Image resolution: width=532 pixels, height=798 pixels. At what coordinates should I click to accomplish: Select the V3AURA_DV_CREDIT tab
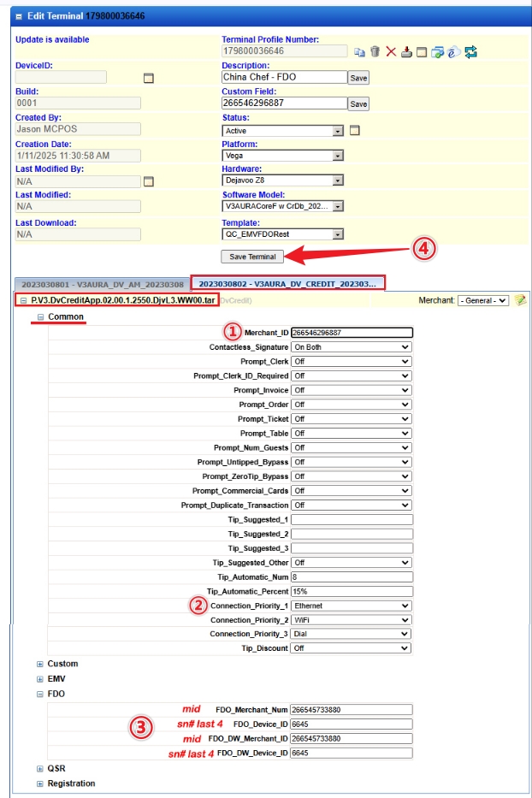coord(287,283)
